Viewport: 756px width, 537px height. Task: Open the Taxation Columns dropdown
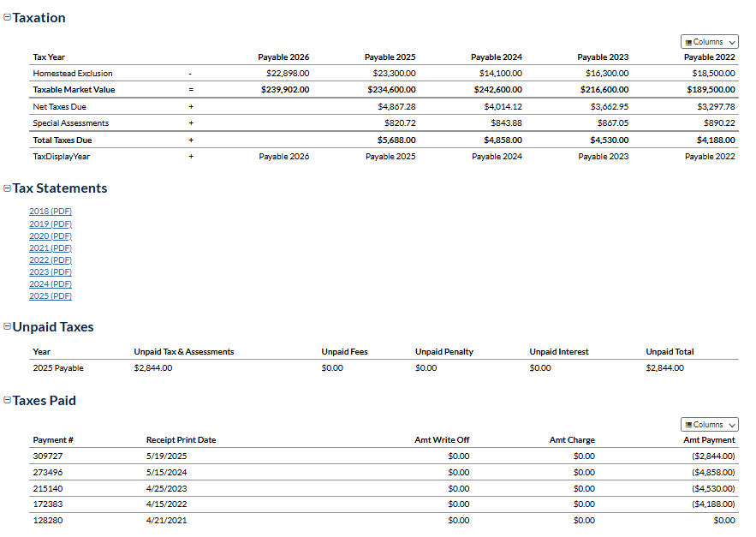tap(709, 42)
